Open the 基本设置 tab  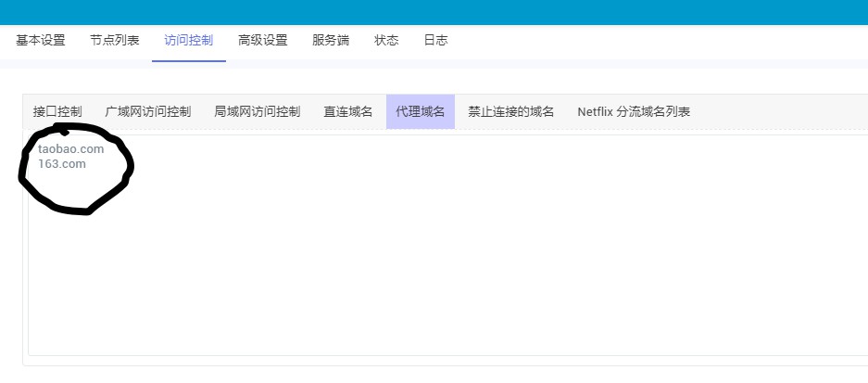pyautogui.click(x=41, y=41)
